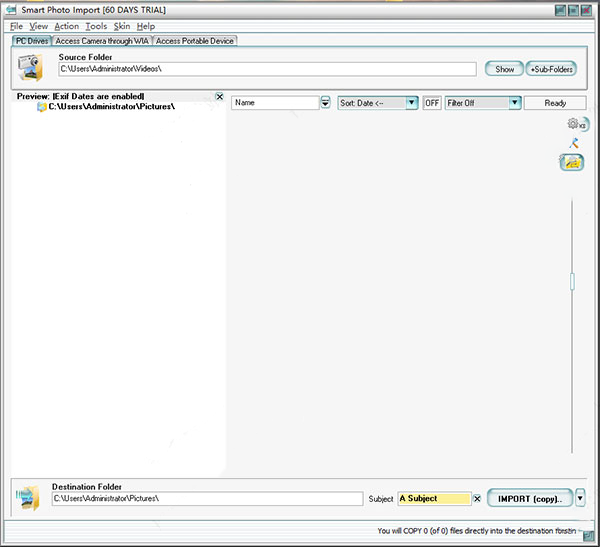
Task: Click the Preview Exif Dates header text
Action: pos(80,96)
